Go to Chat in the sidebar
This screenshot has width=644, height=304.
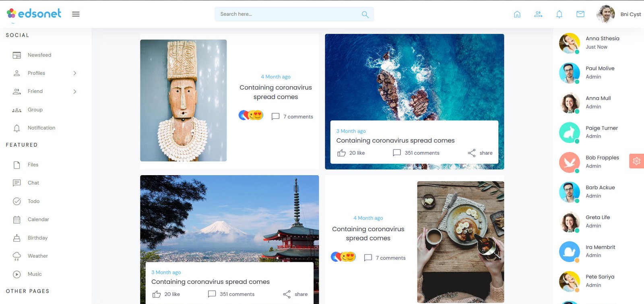pos(33,183)
